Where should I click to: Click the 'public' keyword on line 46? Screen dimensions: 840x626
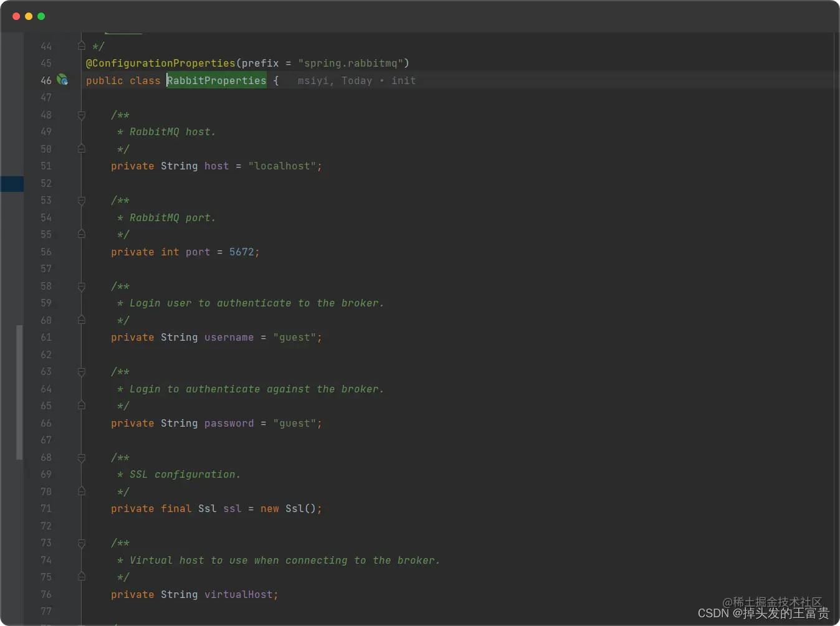point(105,80)
